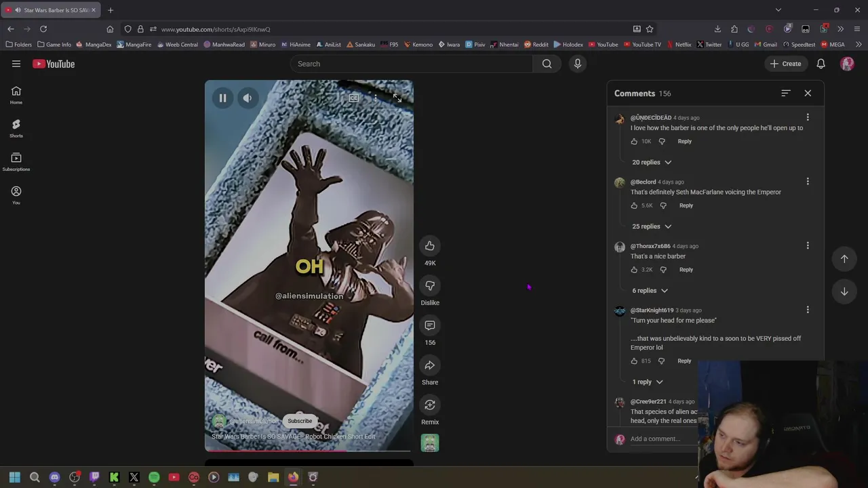Go to the YouTube home logo
The width and height of the screenshot is (868, 488).
point(54,64)
